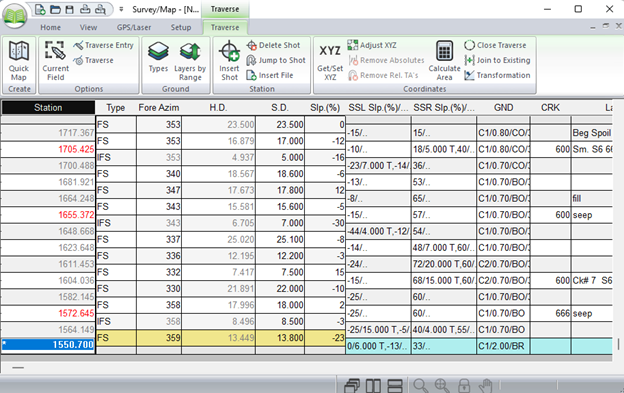Restore the inner document window
This screenshot has width=624, height=393.
606,26
